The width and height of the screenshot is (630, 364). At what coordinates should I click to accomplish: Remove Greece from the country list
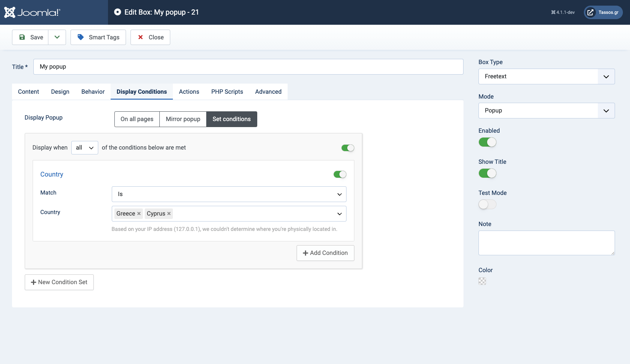point(139,214)
